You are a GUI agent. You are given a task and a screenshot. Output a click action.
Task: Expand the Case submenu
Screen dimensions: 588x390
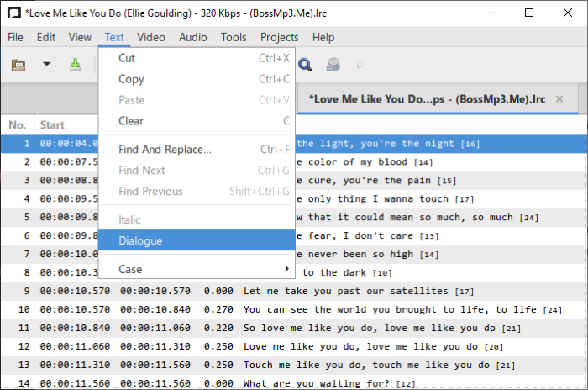(197, 269)
